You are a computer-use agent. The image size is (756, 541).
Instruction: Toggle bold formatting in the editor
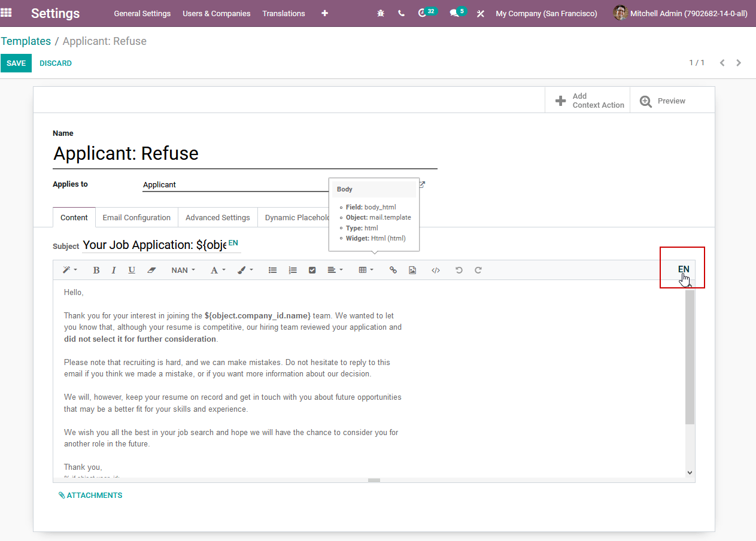[96, 270]
